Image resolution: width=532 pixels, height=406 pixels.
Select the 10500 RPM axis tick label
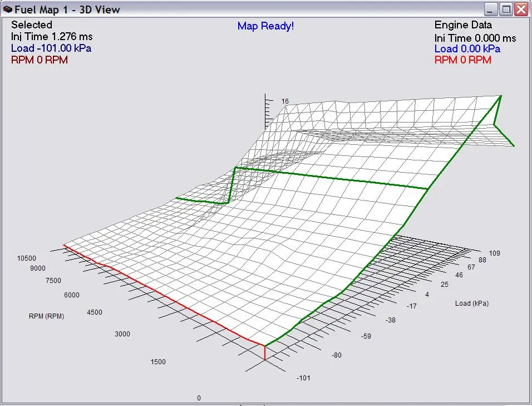coord(27,258)
